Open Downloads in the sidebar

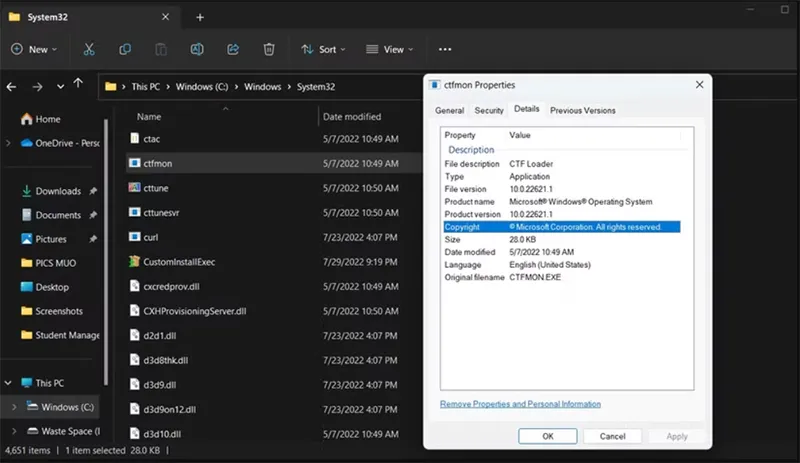tap(58, 191)
